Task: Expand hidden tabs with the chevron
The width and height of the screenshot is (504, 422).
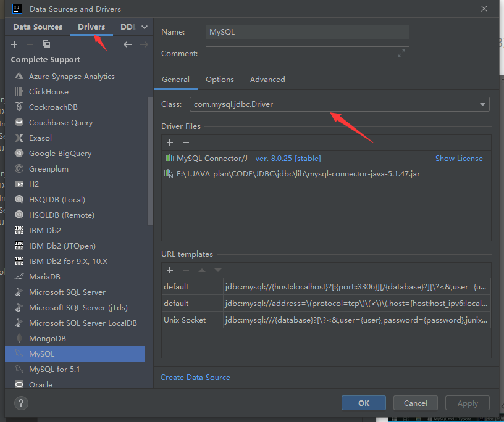Action: pyautogui.click(x=145, y=27)
